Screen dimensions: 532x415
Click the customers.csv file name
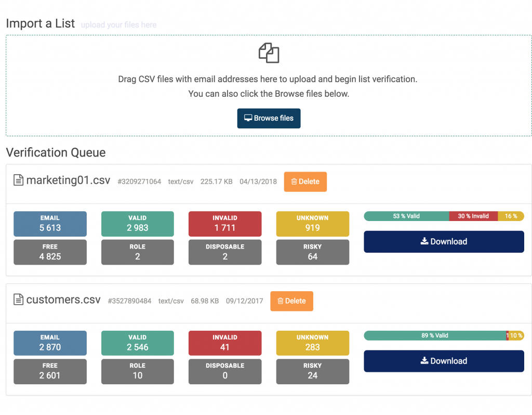click(63, 300)
